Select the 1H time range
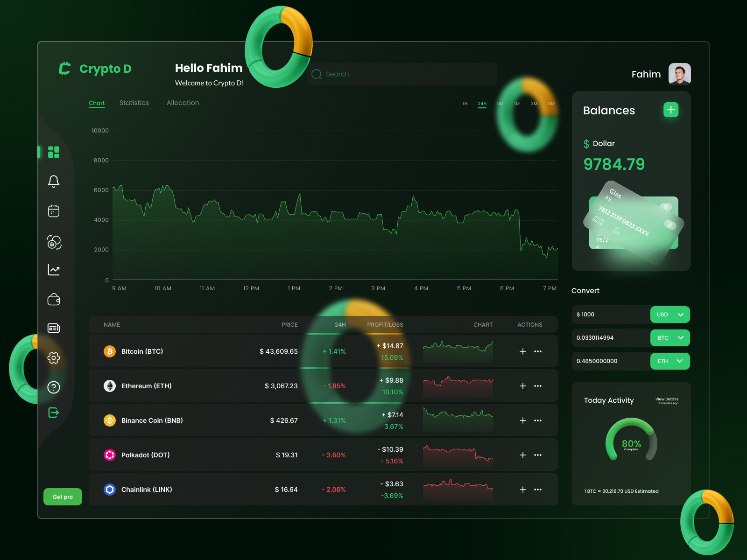Screen dimensions: 747x560 point(465,104)
